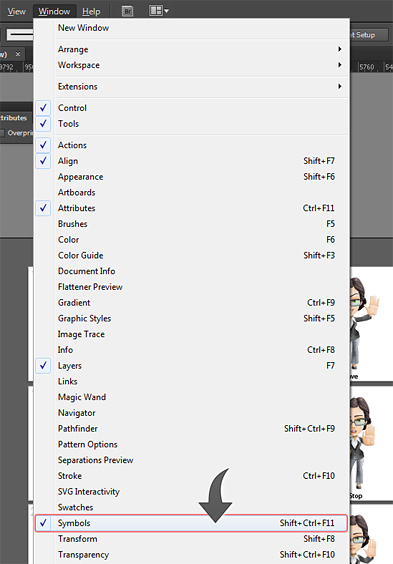Expand the Extensions submenu
The image size is (393, 564).
(x=192, y=87)
